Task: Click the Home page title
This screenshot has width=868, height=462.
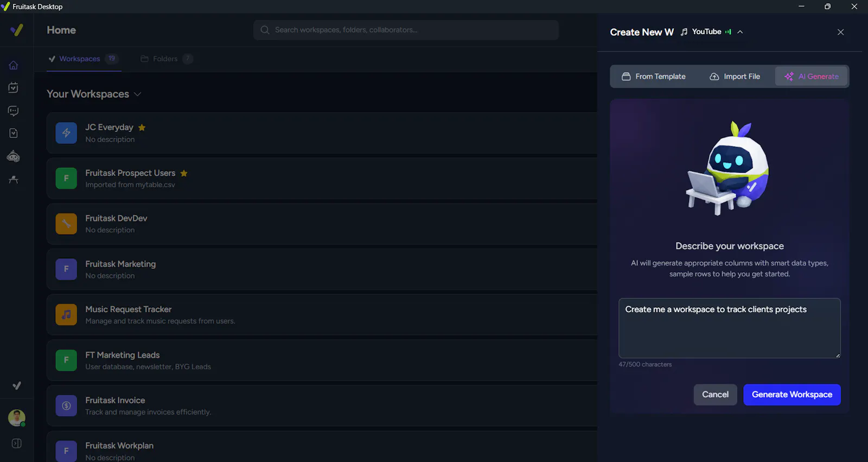Action: pos(61,30)
